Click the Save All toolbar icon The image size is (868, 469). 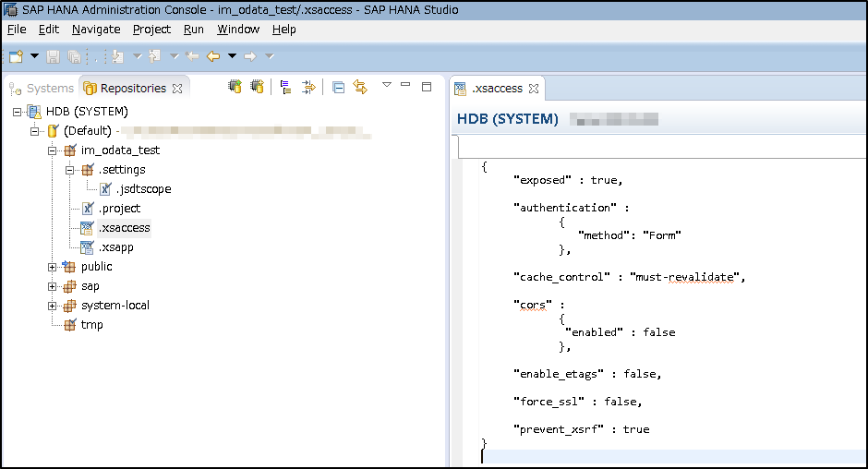(74, 56)
